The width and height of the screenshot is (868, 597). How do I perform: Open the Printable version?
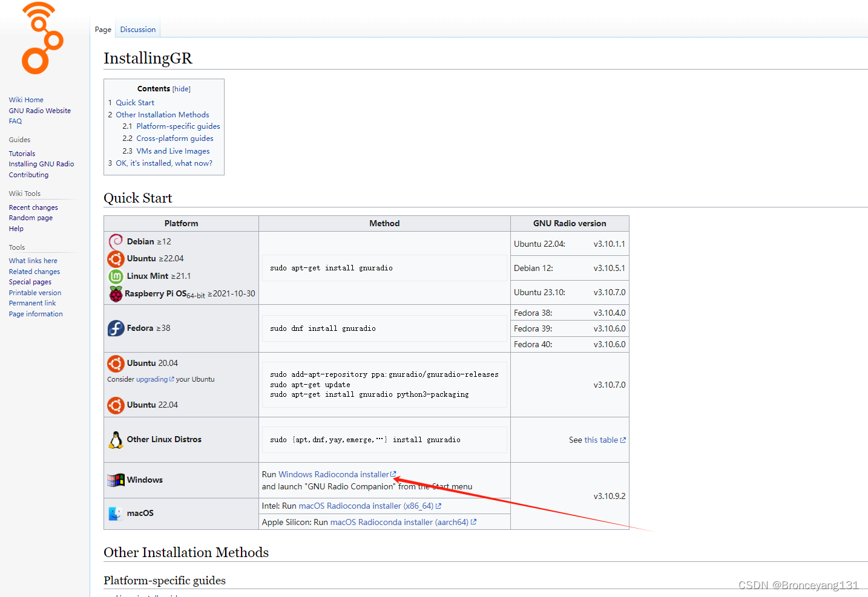35,293
